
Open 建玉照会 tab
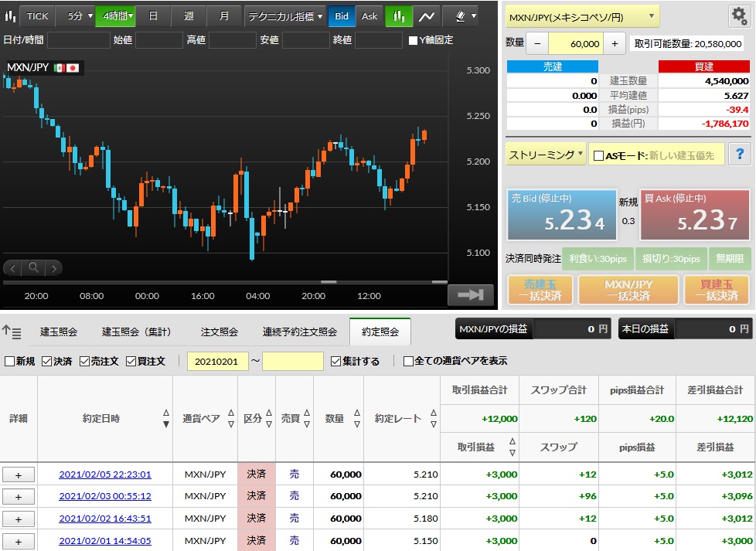click(x=58, y=332)
